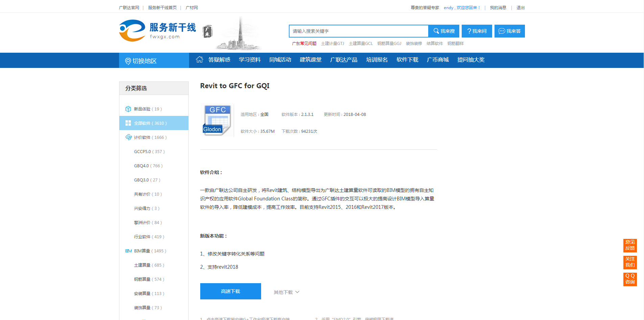Open the 同城活动 menu

click(x=280, y=60)
